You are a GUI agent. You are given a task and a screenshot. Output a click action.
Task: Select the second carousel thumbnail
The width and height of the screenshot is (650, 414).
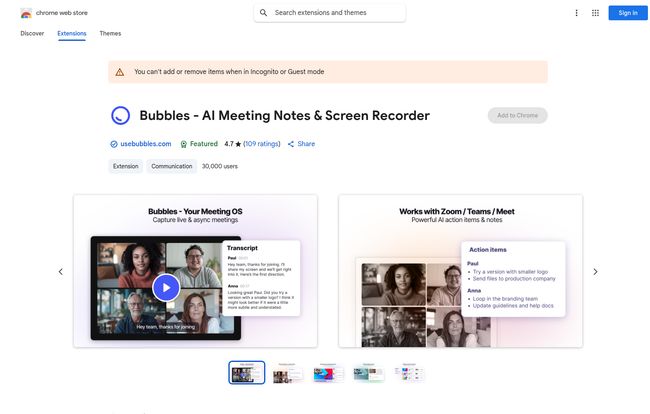click(x=287, y=373)
